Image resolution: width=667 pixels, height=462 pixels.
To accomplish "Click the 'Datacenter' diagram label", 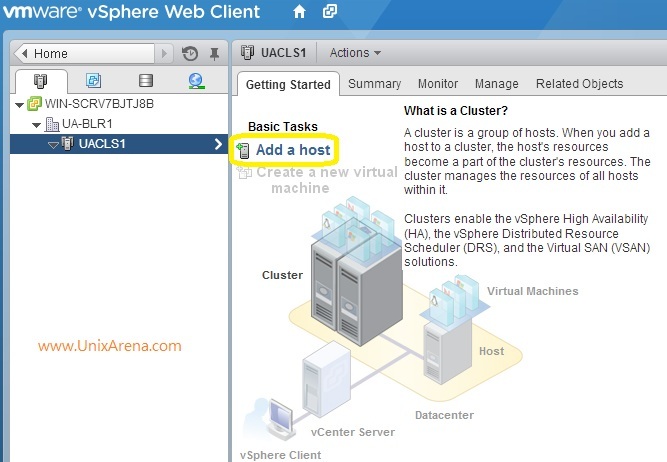I will click(x=444, y=415).
